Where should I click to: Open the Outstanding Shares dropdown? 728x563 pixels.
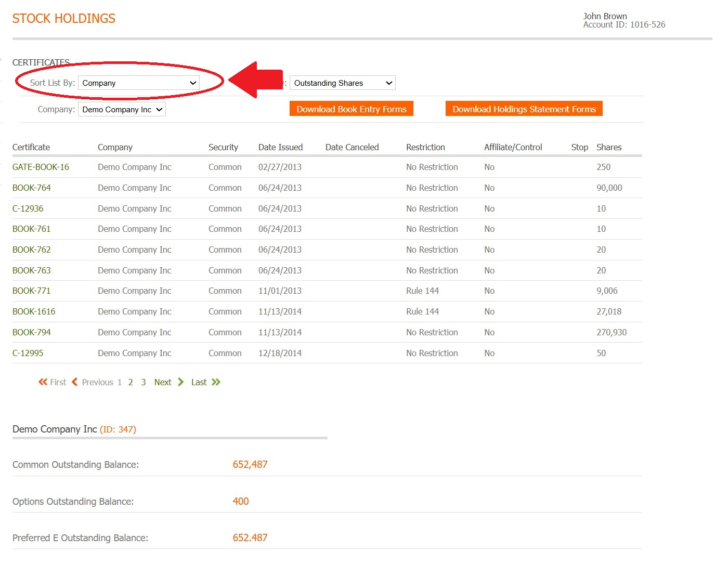pos(342,83)
